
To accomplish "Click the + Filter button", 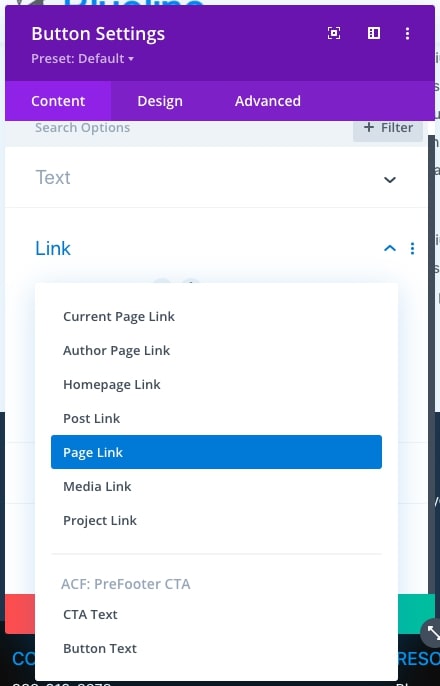I will click(x=388, y=128).
